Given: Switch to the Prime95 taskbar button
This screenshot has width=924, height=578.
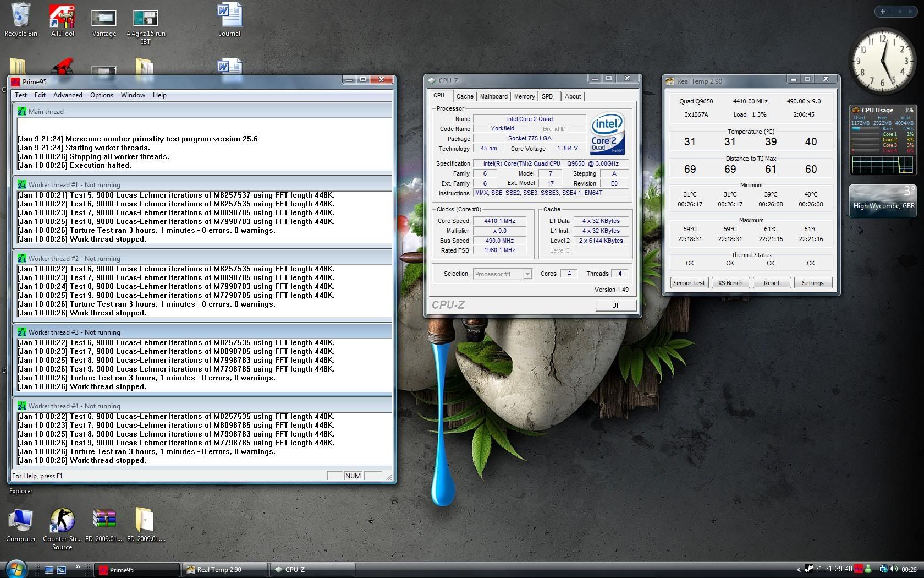Looking at the screenshot, I should pos(137,570).
